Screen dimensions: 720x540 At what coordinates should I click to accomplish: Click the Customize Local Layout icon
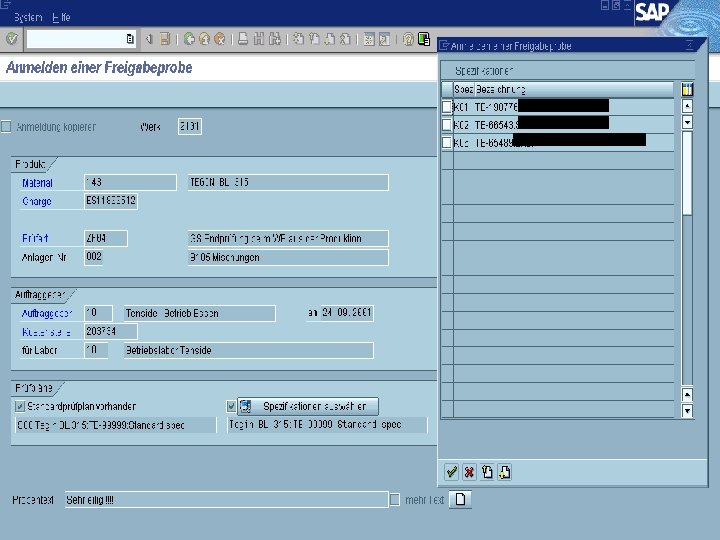pyautogui.click(x=424, y=39)
